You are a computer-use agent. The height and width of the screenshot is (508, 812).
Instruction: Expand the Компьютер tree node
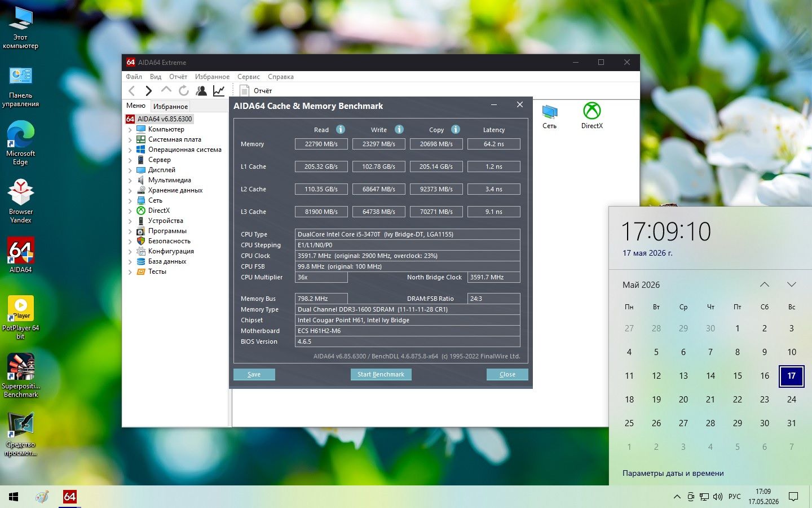(130, 129)
